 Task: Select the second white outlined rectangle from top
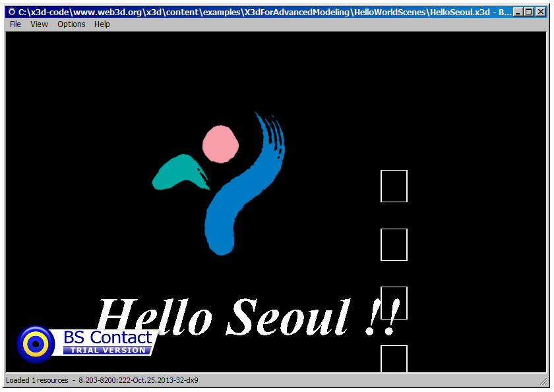[394, 244]
